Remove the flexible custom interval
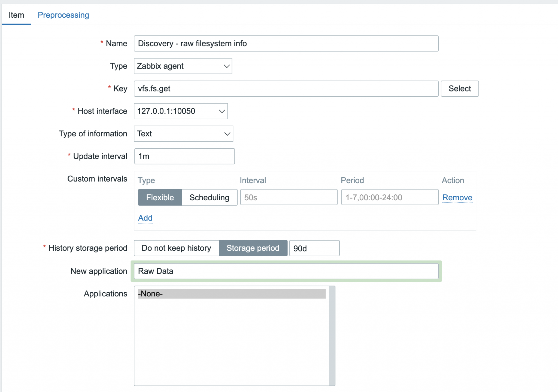The image size is (558, 392). 457,197
